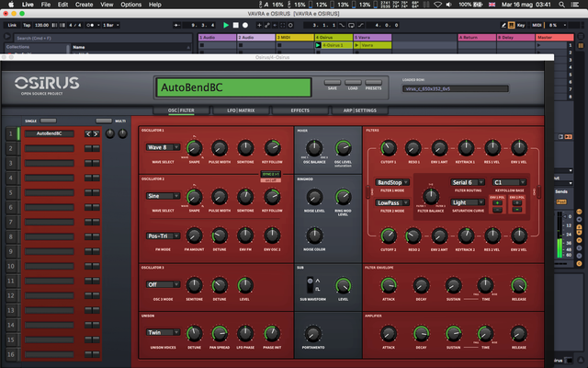The width and height of the screenshot is (588, 368).
Task: Switch Osirus to Multi mode
Action: [x=104, y=121]
